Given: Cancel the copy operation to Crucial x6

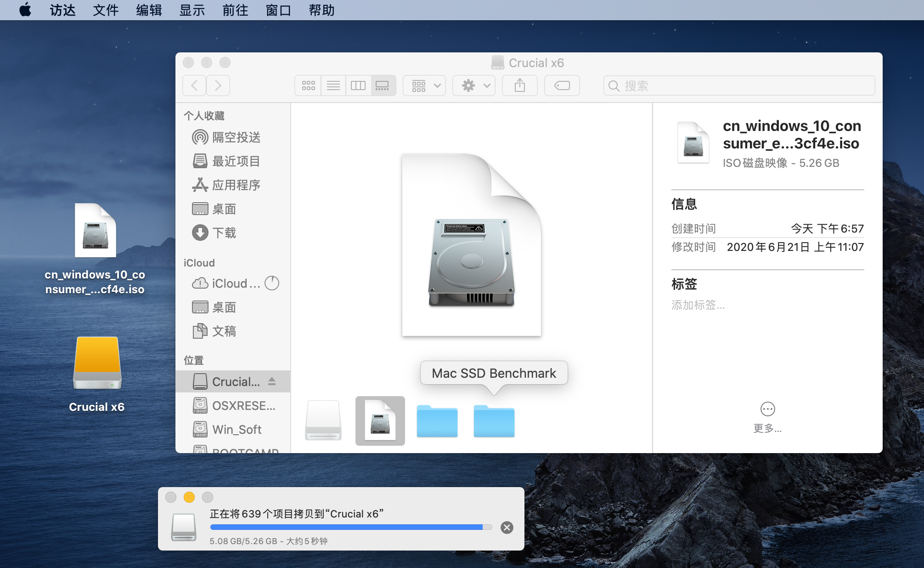Looking at the screenshot, I should (507, 527).
